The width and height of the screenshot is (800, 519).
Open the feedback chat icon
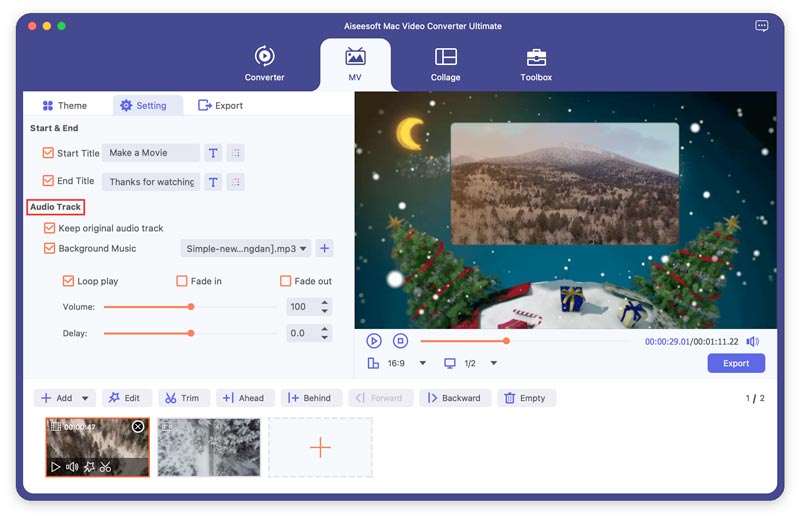(761, 26)
